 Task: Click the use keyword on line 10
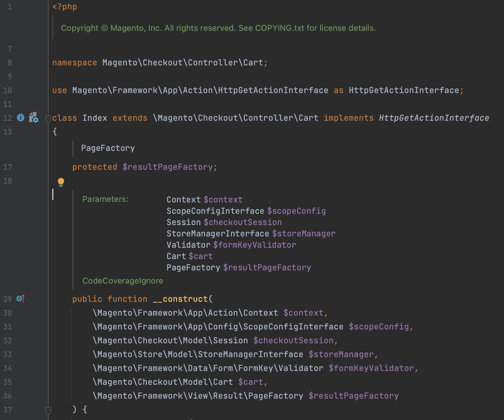(59, 90)
